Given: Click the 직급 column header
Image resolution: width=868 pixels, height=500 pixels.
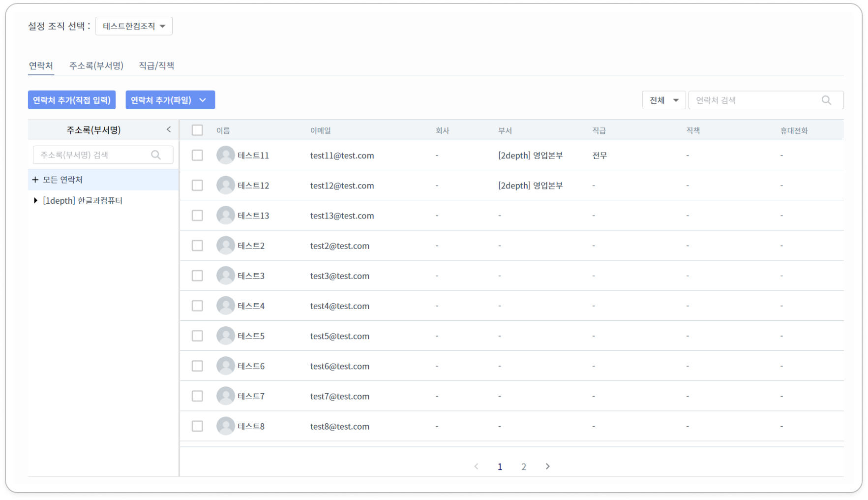Looking at the screenshot, I should coord(599,130).
